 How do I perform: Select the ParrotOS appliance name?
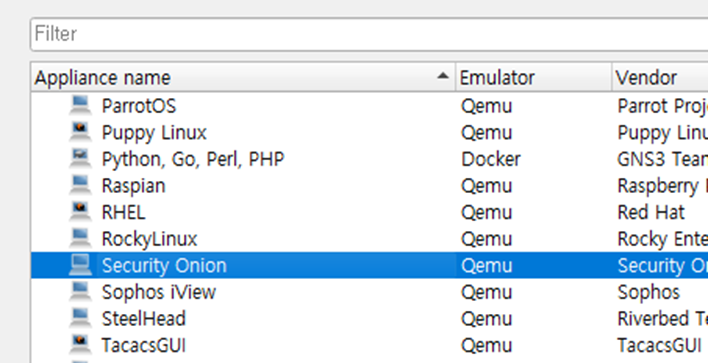139,107
